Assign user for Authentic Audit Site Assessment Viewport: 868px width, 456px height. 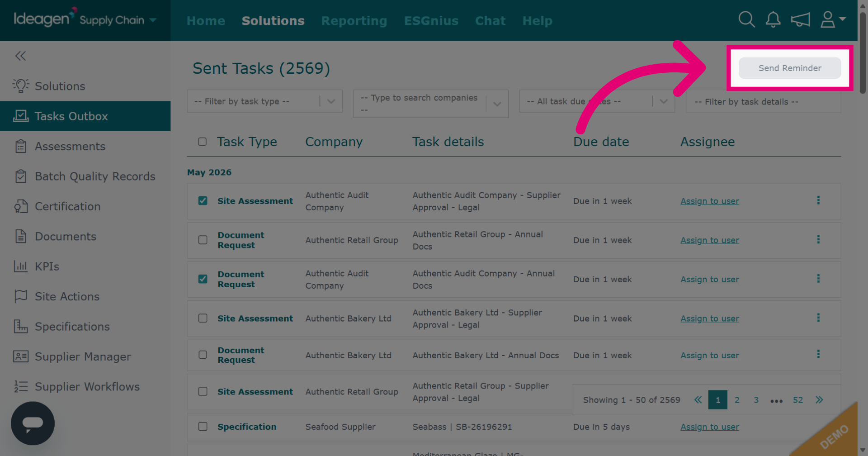(x=710, y=201)
